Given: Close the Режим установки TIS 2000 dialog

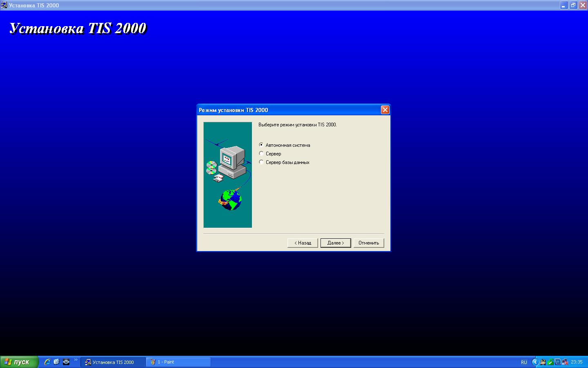Looking at the screenshot, I should click(x=385, y=110).
